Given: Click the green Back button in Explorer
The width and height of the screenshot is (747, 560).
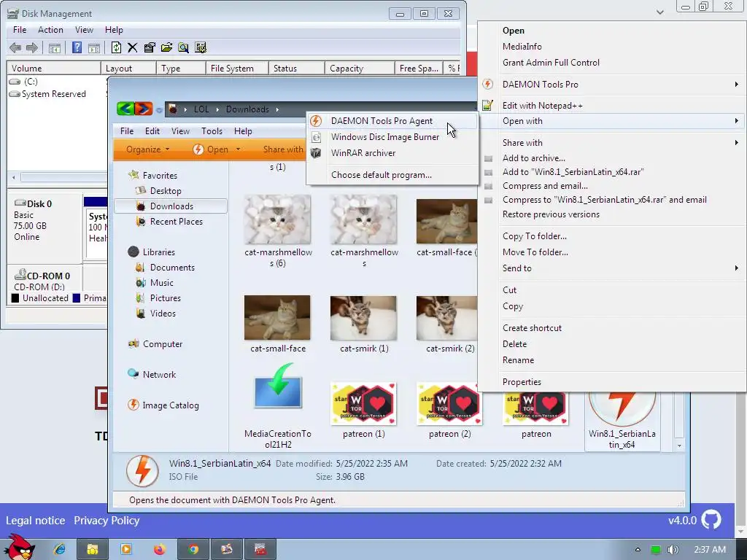Looking at the screenshot, I should coord(125,109).
